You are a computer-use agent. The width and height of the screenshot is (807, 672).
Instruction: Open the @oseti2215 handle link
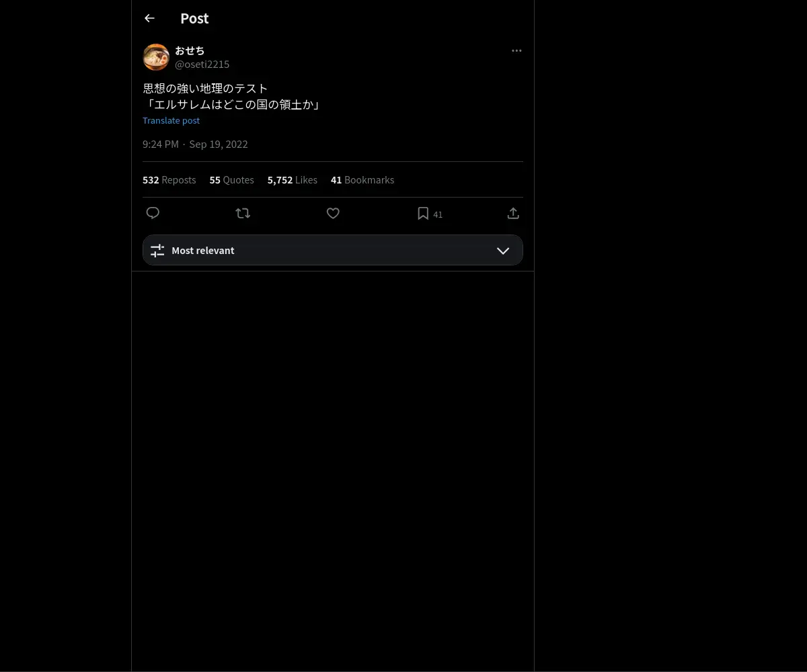202,65
